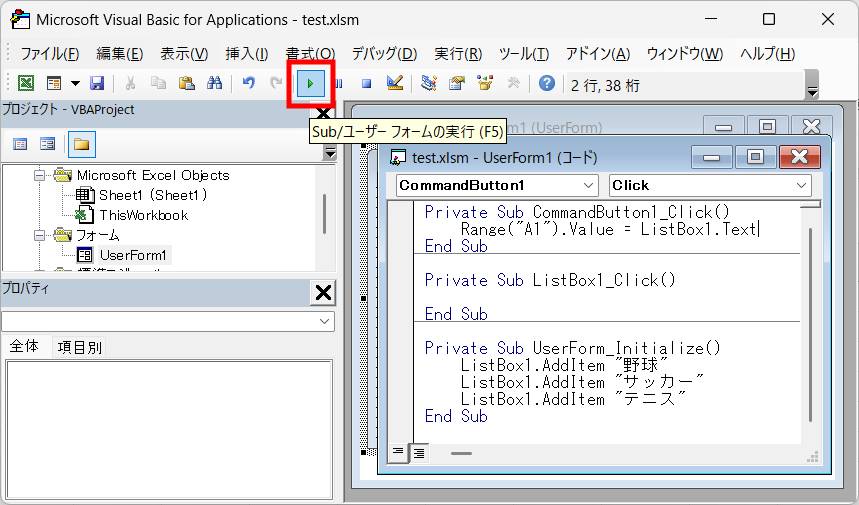
Task: Open Find with the binoculars icon
Action: 214,83
